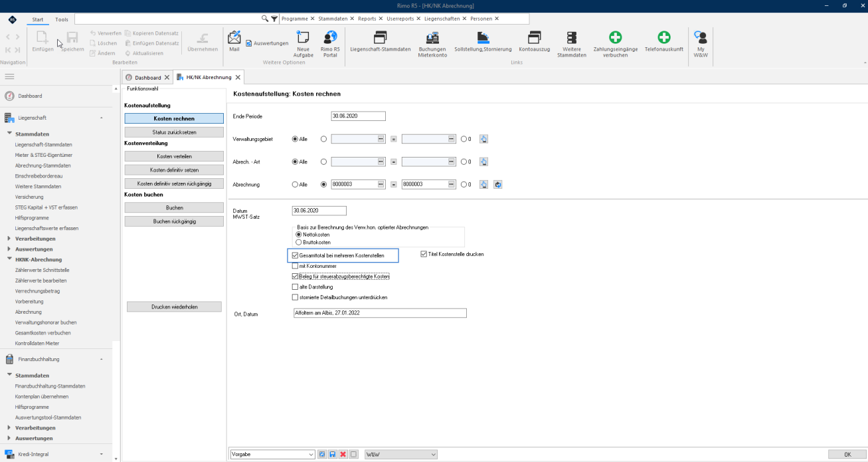The height and width of the screenshot is (462, 868).
Task: Collapse the Liegenschaft sidebar section
Action: click(101, 118)
